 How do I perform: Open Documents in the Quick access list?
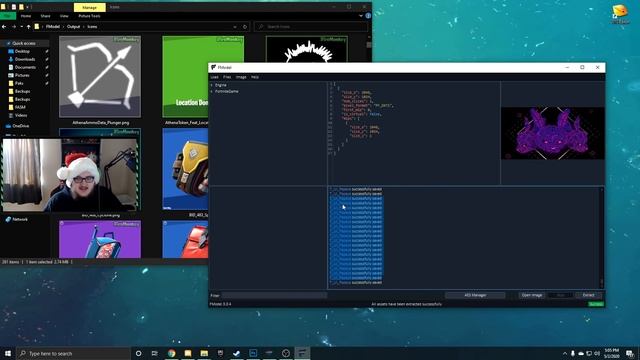point(25,67)
